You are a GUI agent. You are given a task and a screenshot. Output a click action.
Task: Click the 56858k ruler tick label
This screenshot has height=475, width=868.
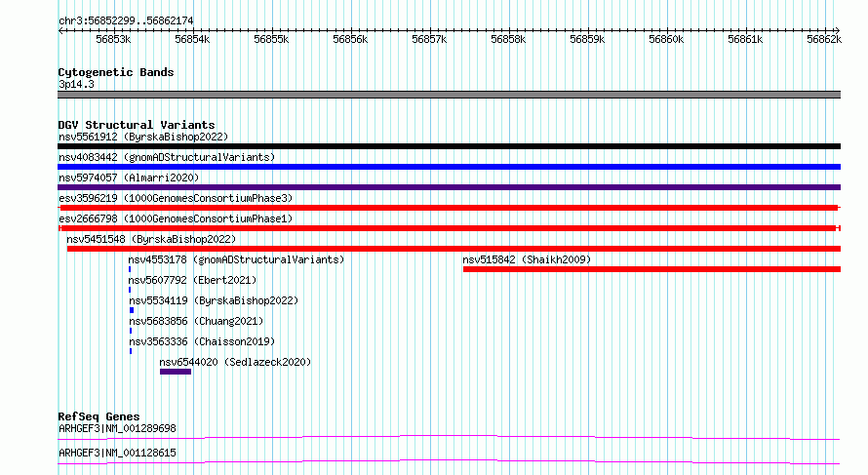point(508,39)
